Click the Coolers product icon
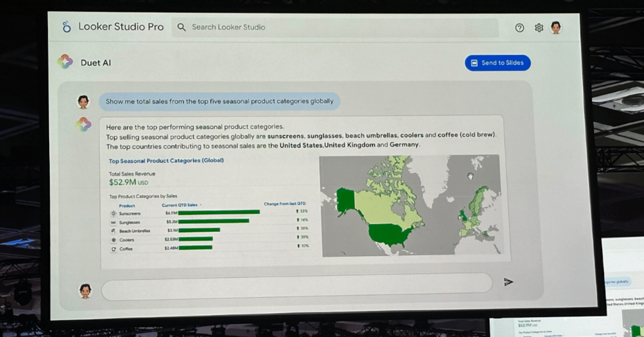The height and width of the screenshot is (337, 644). (113, 240)
